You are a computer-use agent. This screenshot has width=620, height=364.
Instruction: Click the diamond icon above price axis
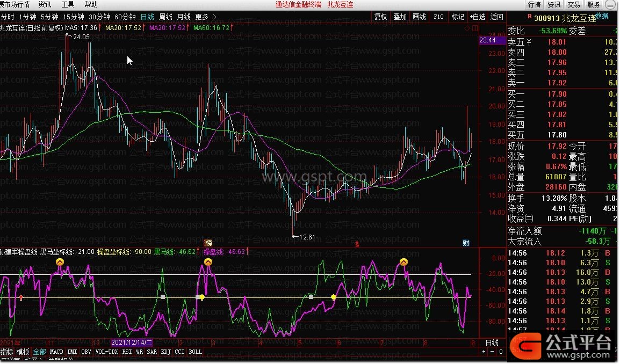coord(467,28)
